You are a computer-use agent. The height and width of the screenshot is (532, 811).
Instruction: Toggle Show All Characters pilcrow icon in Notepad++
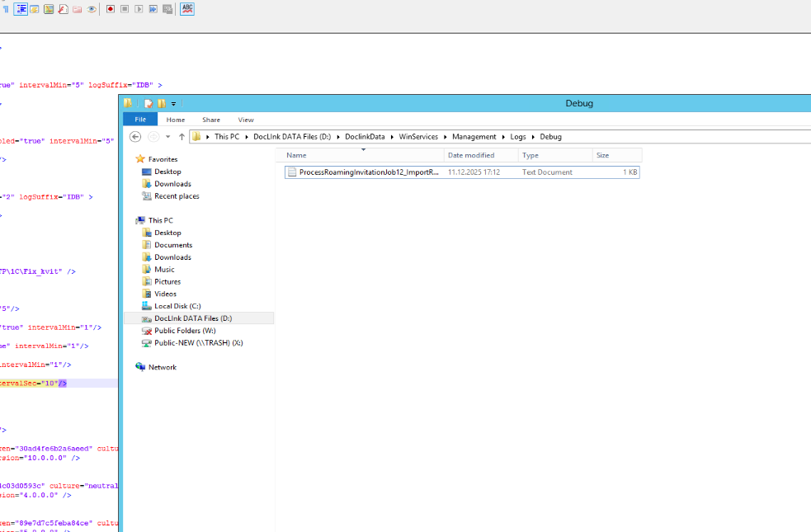(6, 9)
